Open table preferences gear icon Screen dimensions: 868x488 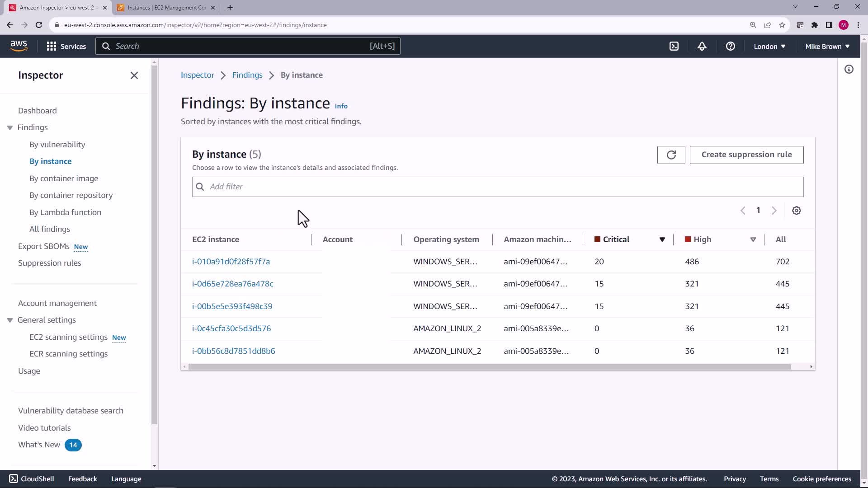[x=796, y=211]
